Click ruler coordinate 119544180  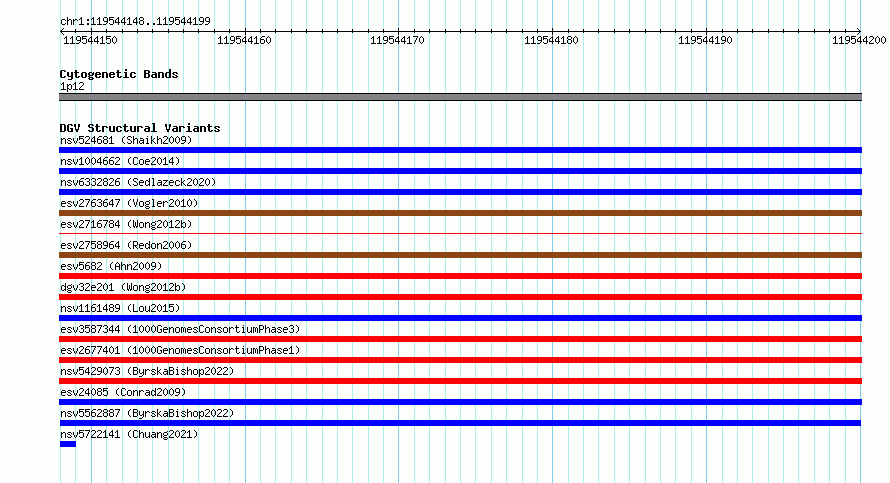[x=551, y=40]
